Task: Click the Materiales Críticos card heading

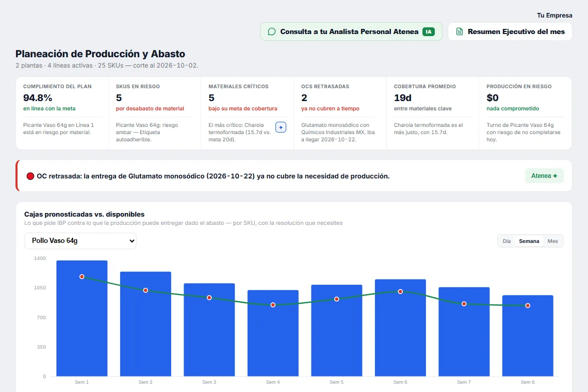Action: click(x=238, y=86)
